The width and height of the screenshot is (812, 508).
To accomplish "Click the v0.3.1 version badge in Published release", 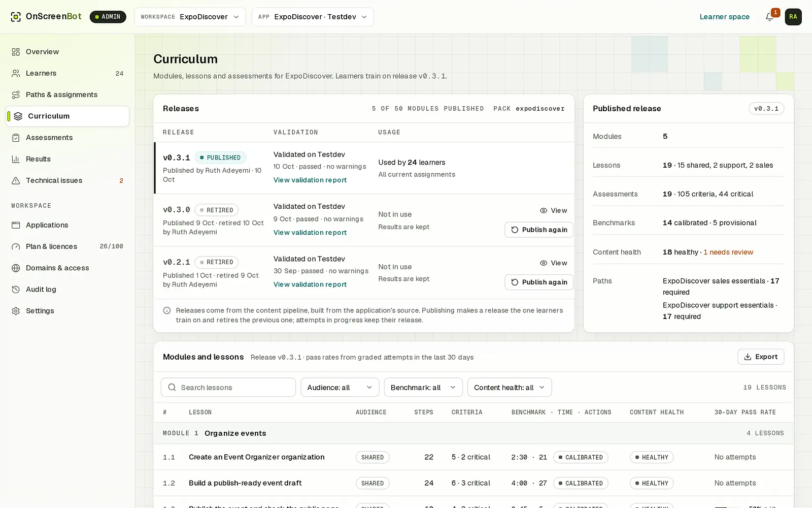I will click(x=766, y=108).
